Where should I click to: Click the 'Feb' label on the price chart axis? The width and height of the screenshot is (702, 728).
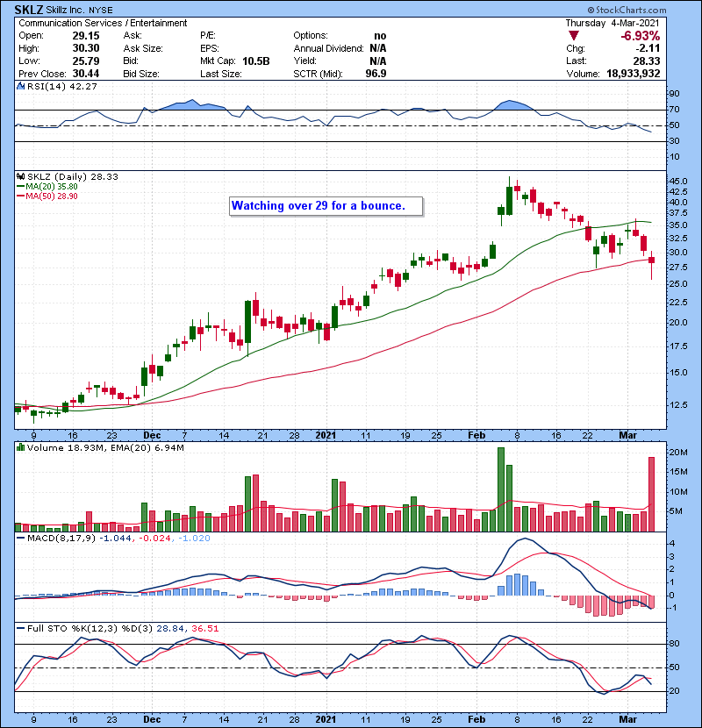pyautogui.click(x=476, y=435)
